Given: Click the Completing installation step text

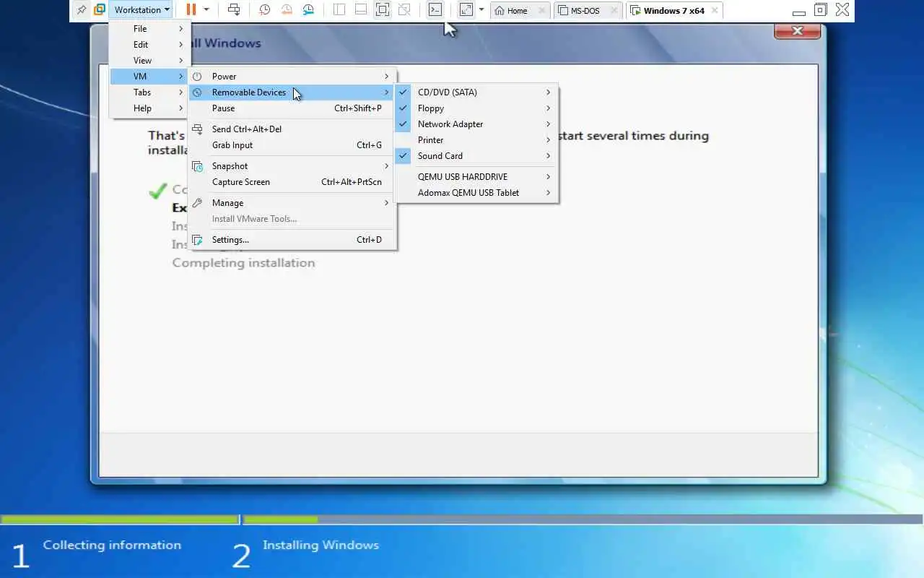Looking at the screenshot, I should tap(243, 263).
